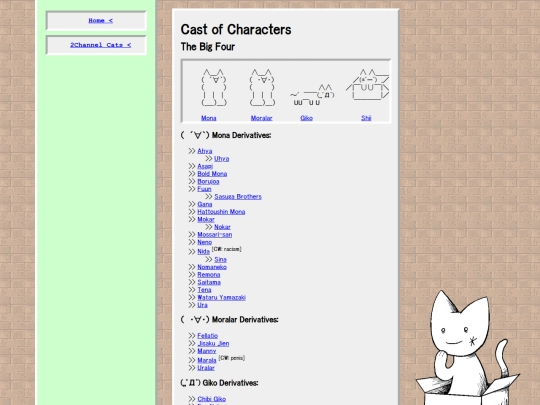Follow the Gana link
540x405 pixels.
pos(205,204)
